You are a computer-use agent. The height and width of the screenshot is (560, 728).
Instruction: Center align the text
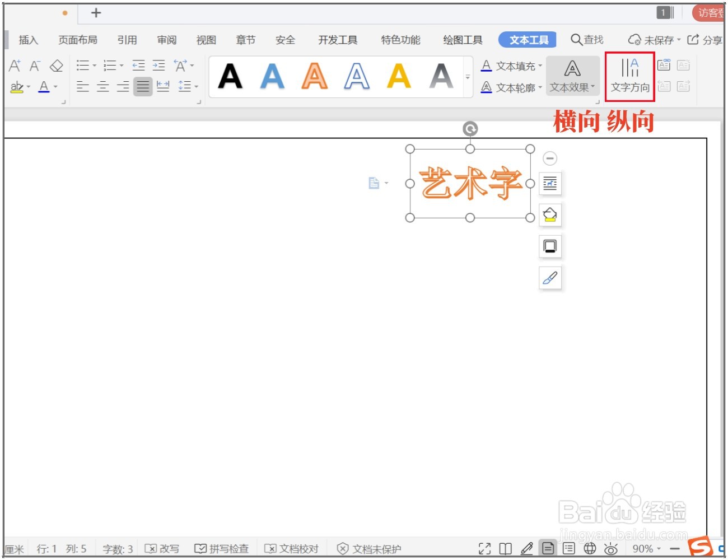point(103,86)
